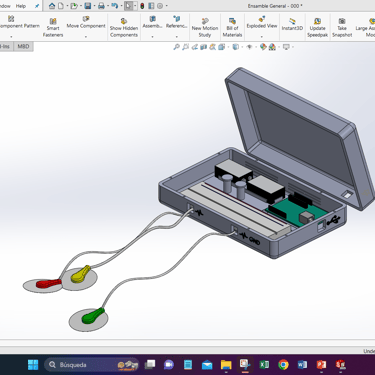This screenshot has height=375, width=375.
Task: Click the Home icon in the quick access toolbar
Action: click(52, 6)
